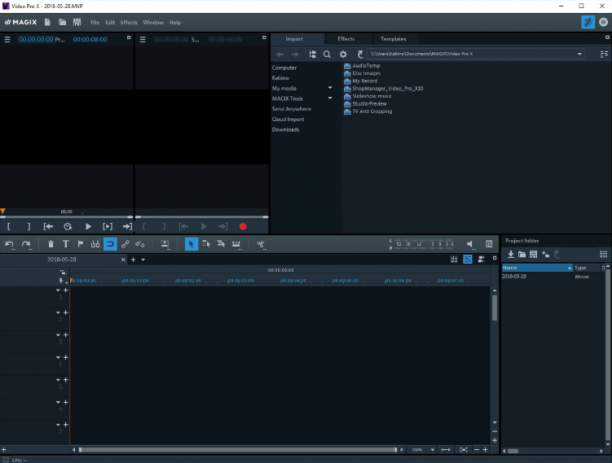
Task: Click the up one folder level arrow
Action: click(x=360, y=54)
